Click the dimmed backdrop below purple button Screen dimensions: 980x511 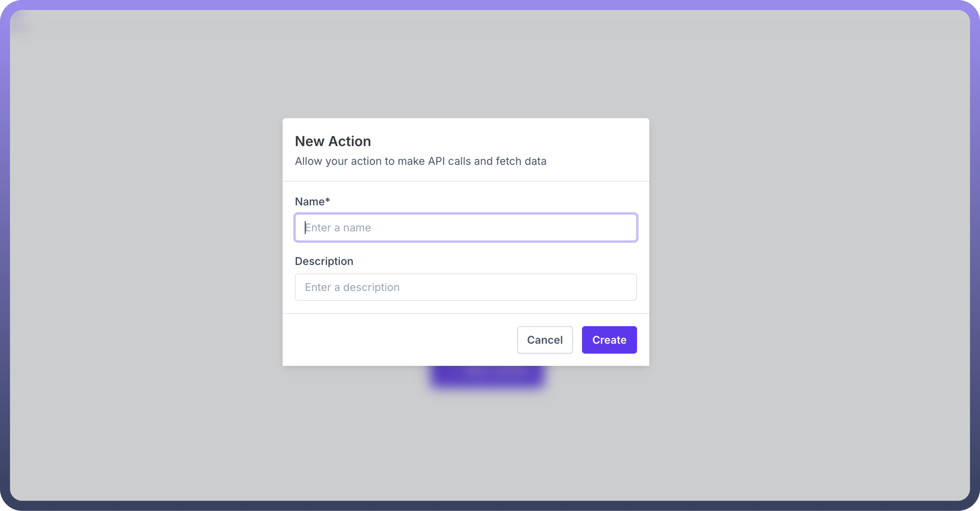pyautogui.click(x=487, y=442)
